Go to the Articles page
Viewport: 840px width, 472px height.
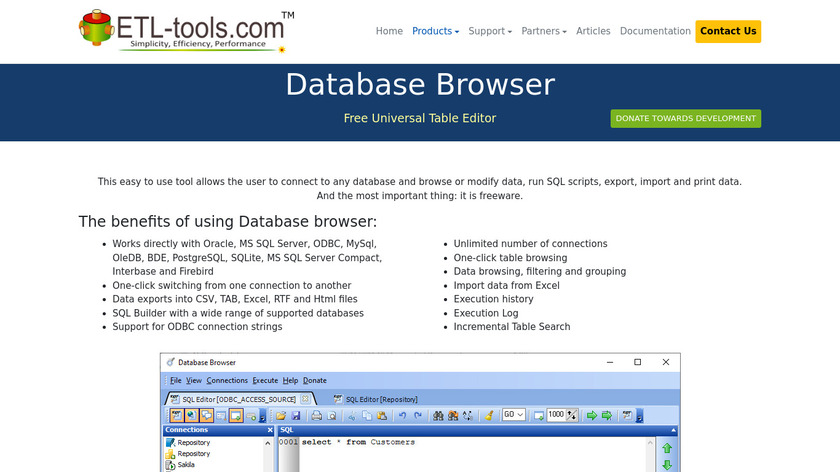pyautogui.click(x=593, y=31)
